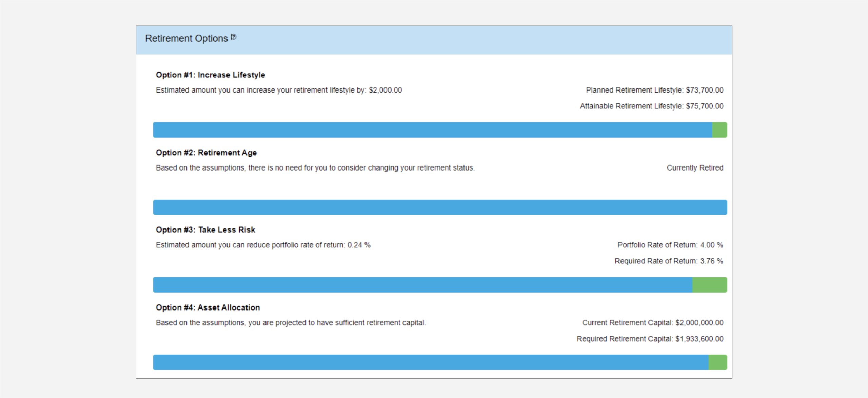
Task: Click the green segment of Take Less Risk bar
Action: (709, 285)
